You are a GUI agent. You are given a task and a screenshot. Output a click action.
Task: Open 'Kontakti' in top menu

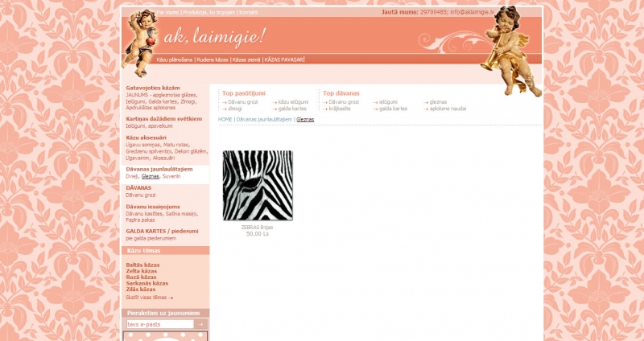pyautogui.click(x=249, y=13)
